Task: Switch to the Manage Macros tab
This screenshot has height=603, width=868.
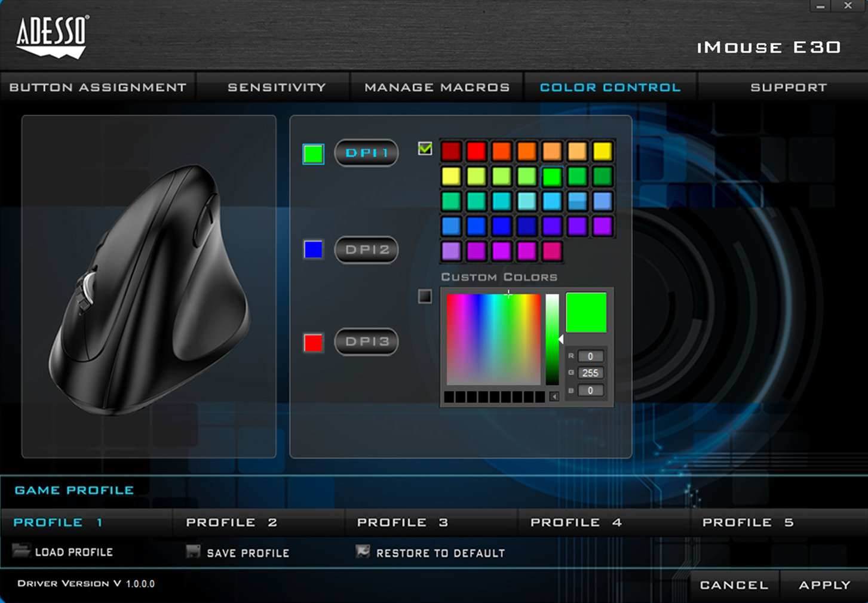Action: coord(437,88)
